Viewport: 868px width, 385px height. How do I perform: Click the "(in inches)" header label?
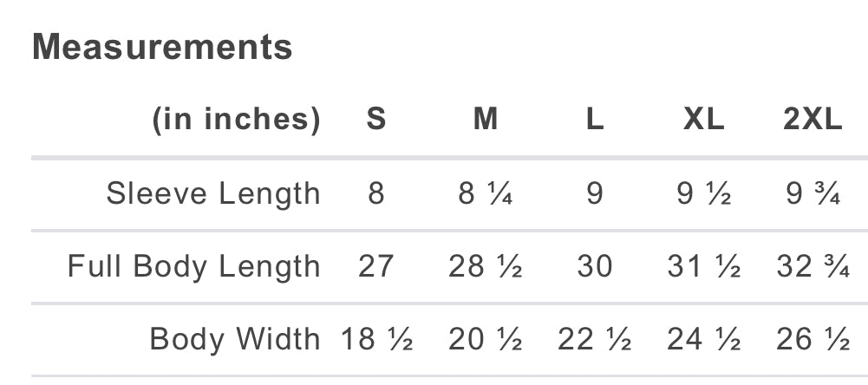pyautogui.click(x=236, y=119)
